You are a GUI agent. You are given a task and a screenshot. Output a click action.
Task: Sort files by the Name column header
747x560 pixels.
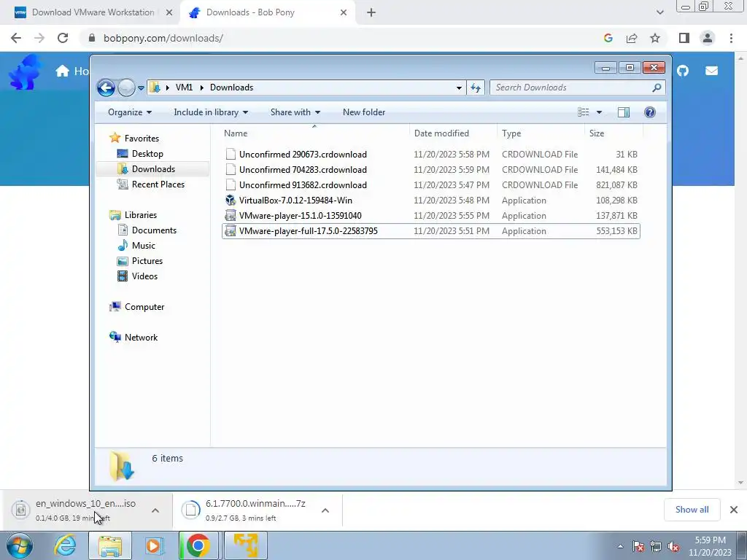tap(314, 133)
